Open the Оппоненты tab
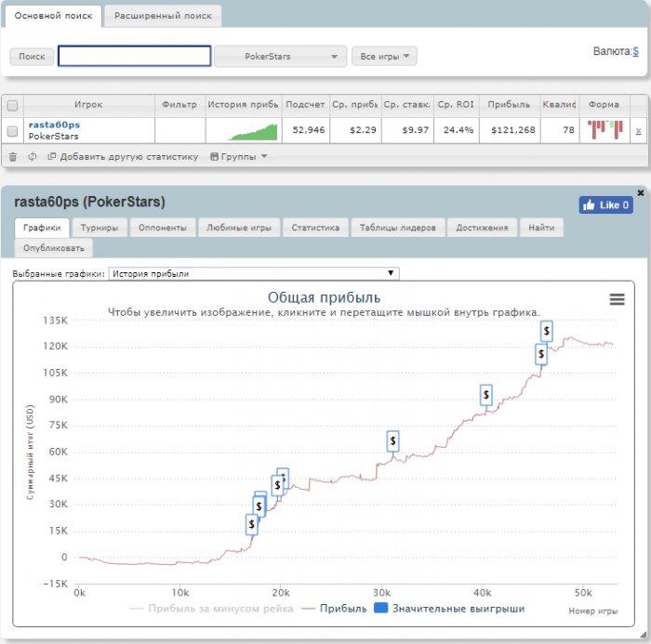This screenshot has width=651, height=644. coord(163,228)
